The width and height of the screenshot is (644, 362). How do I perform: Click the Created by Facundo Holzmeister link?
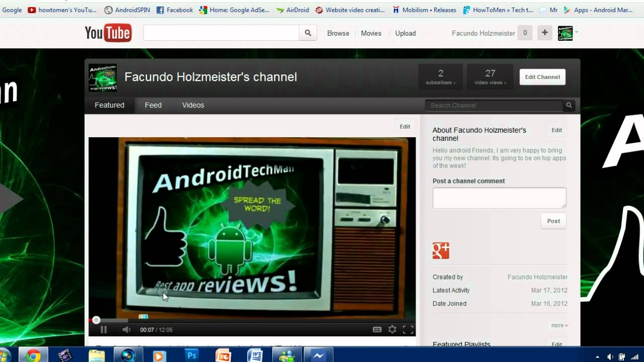tap(537, 277)
